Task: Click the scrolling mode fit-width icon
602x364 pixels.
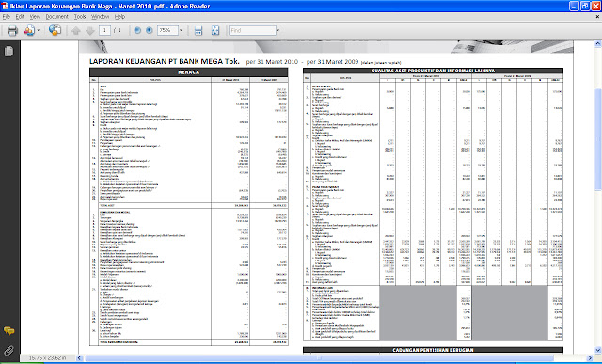Action: [198, 31]
